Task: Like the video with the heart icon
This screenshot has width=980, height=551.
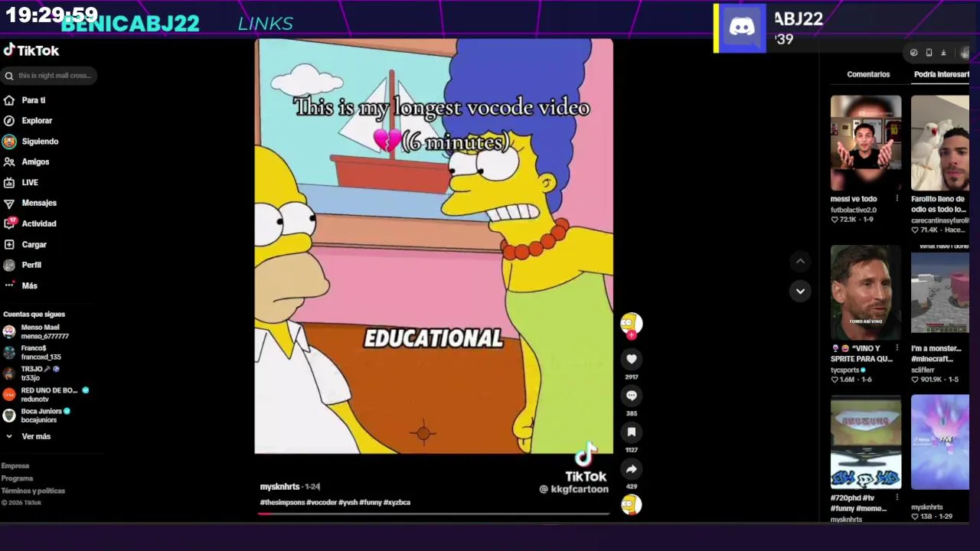Action: (631, 359)
